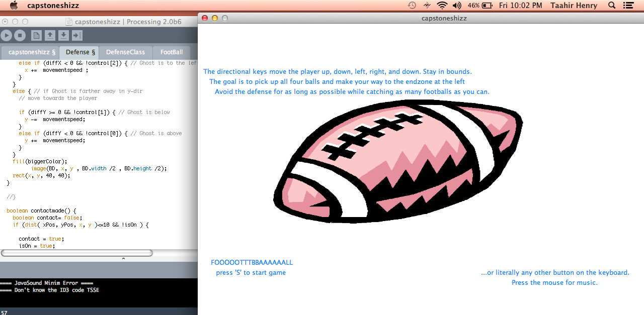This screenshot has height=315, width=644.
Task: Export the application via toolbar icon
Action: [77, 35]
